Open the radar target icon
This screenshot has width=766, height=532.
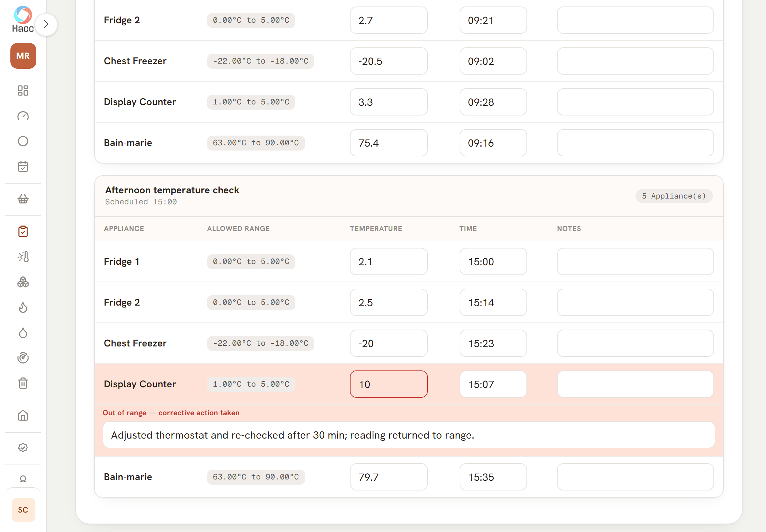[x=23, y=358]
